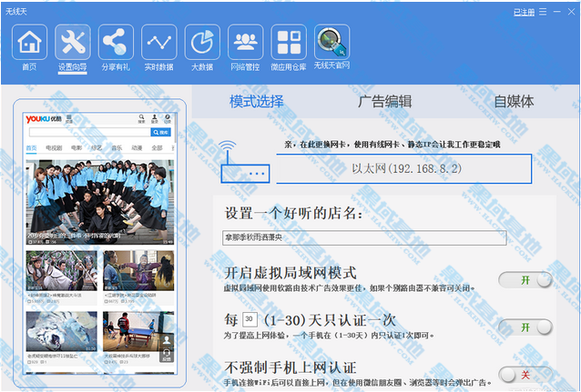Click the authentication days number box

tap(251, 320)
